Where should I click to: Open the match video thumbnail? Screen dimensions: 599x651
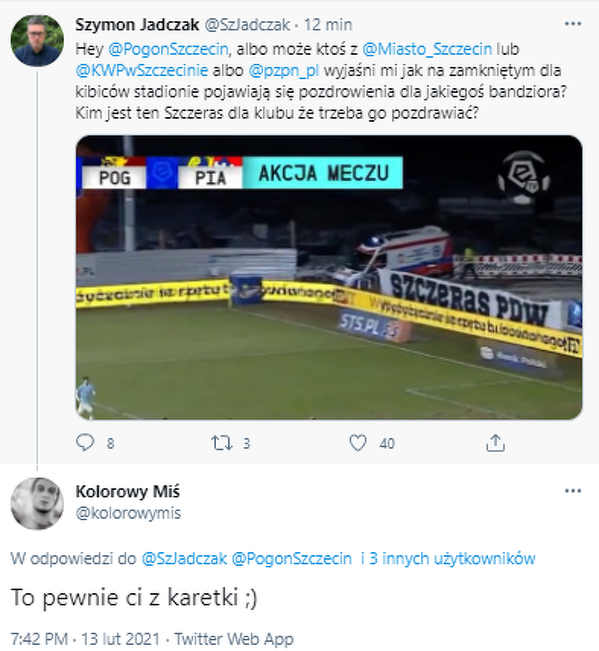pyautogui.click(x=329, y=277)
